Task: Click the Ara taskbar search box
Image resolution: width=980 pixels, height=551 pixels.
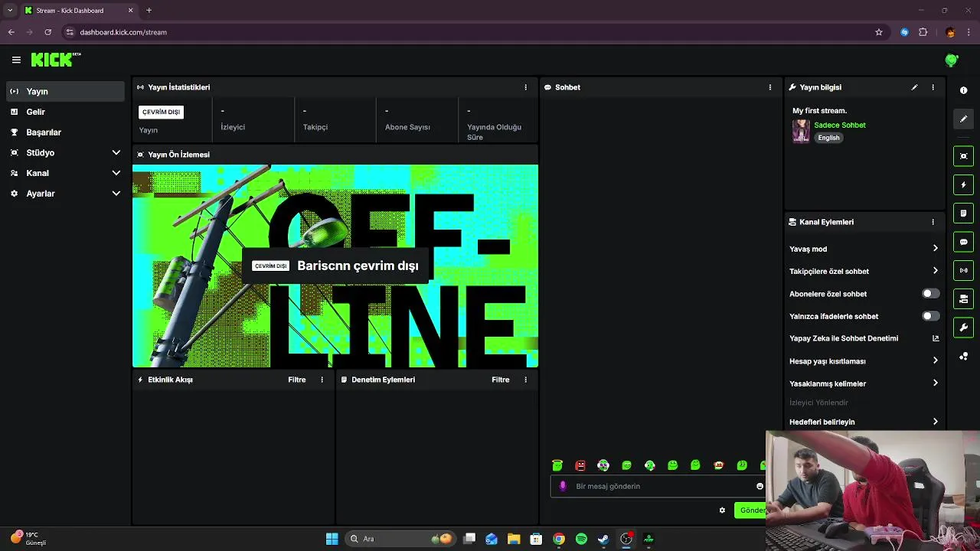Action: [x=400, y=539]
